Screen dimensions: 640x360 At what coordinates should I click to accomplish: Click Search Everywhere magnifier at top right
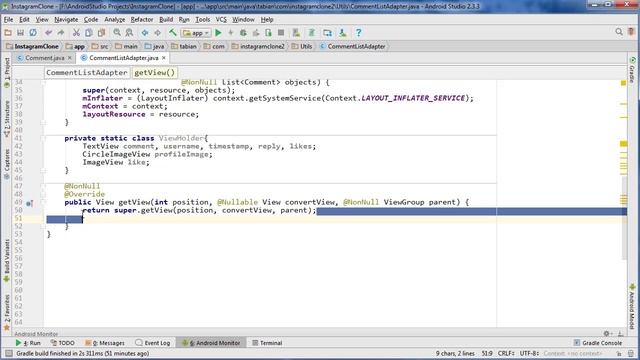coord(619,32)
